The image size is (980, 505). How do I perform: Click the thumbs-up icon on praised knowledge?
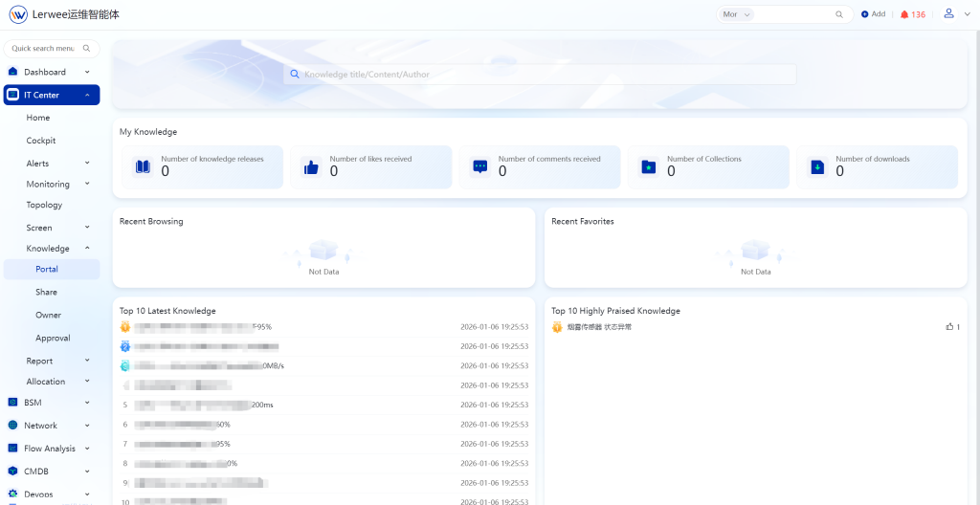click(949, 327)
